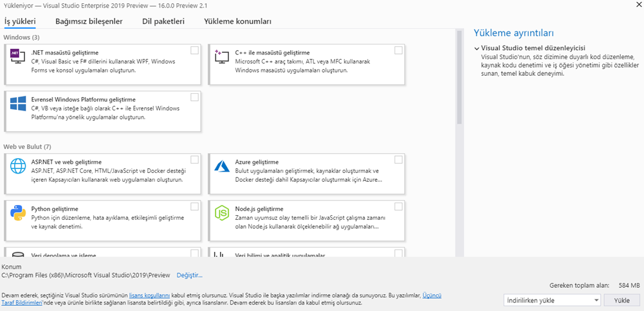Open the lisans koşullarını link

coord(149,295)
